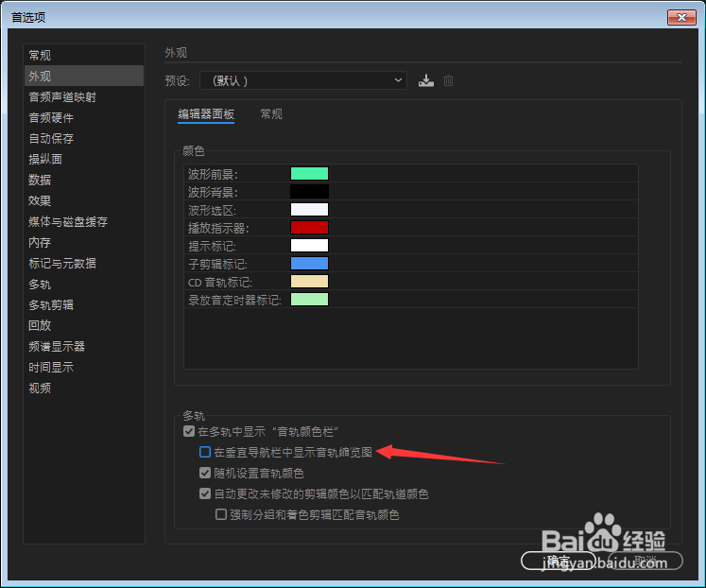Uncheck 在多轨中显示“音轨颜色栏”
706x588 pixels.
[189, 431]
